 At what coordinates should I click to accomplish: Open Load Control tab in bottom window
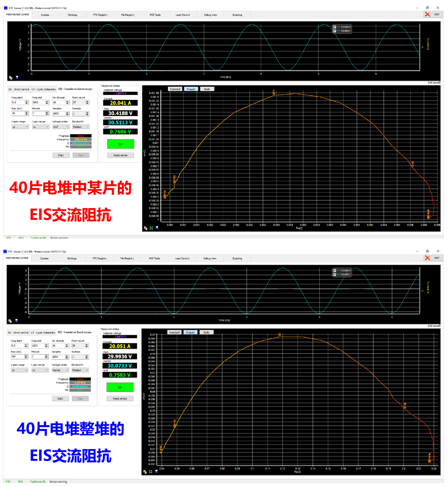coord(182,258)
